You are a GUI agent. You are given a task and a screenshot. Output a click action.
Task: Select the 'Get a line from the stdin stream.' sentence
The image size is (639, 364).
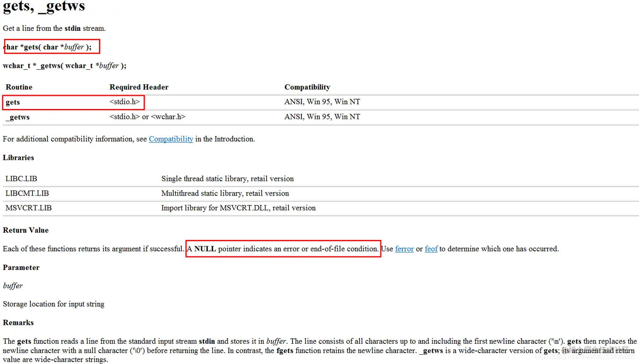pos(54,28)
